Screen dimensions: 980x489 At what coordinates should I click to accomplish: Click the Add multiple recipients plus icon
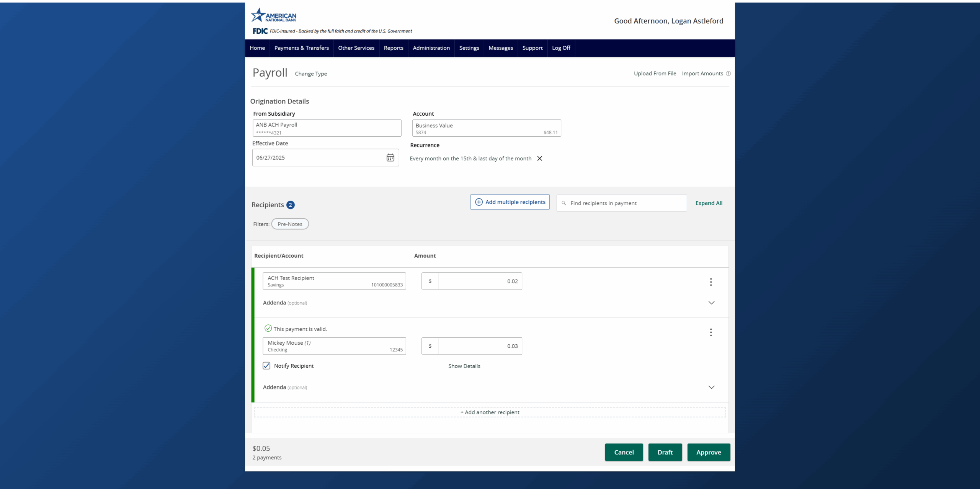pos(479,202)
